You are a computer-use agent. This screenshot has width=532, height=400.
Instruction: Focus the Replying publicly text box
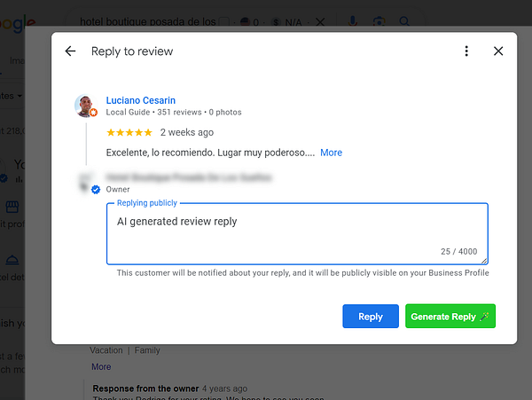click(x=297, y=234)
